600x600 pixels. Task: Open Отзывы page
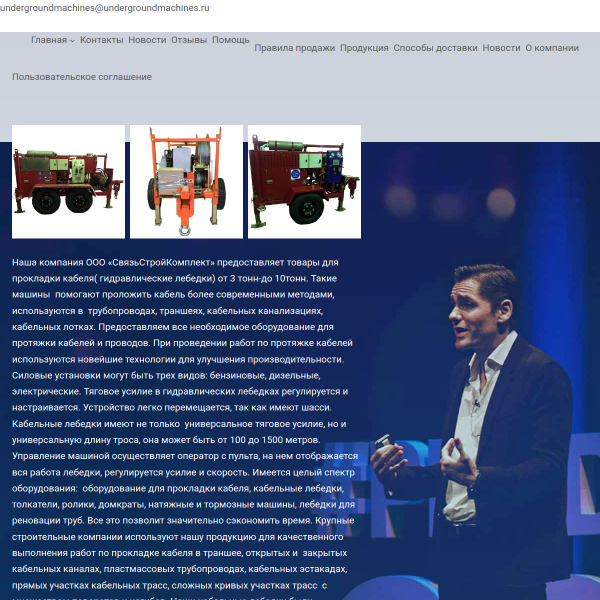[x=189, y=40]
